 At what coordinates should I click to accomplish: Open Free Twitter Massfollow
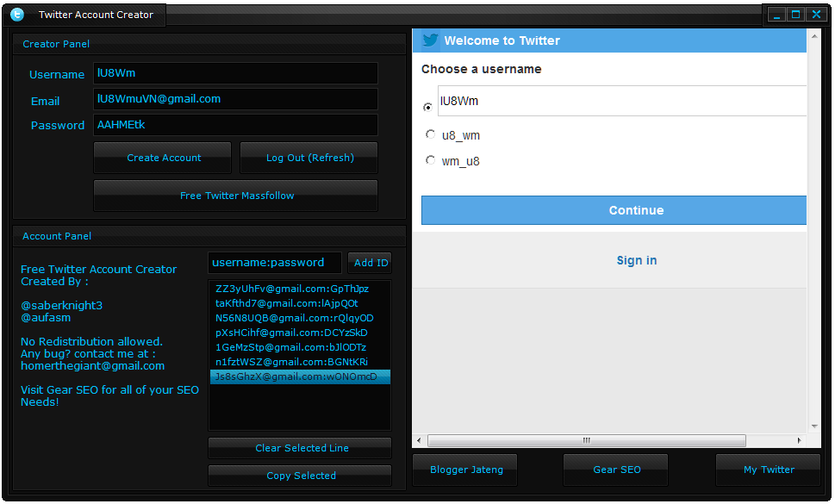pyautogui.click(x=236, y=196)
